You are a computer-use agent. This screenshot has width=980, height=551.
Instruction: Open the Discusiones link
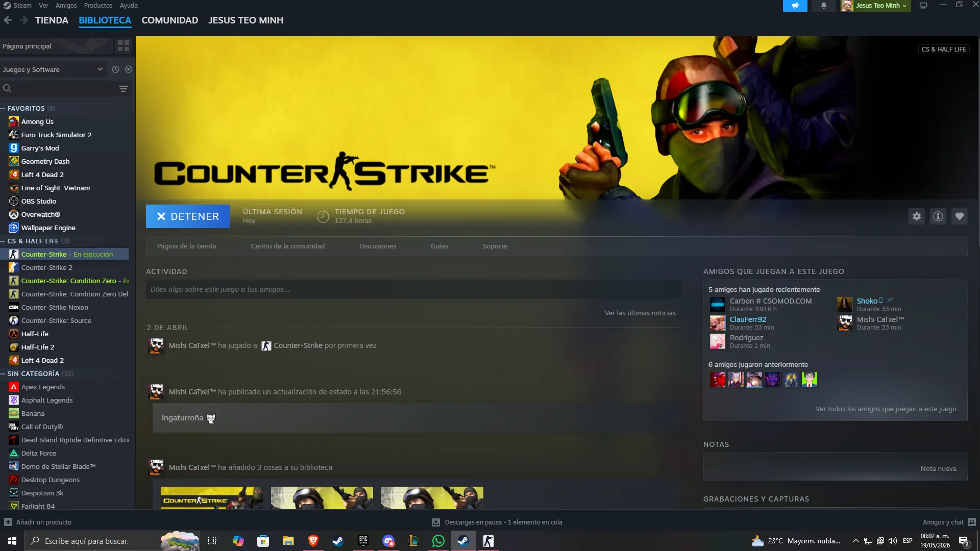(x=378, y=246)
